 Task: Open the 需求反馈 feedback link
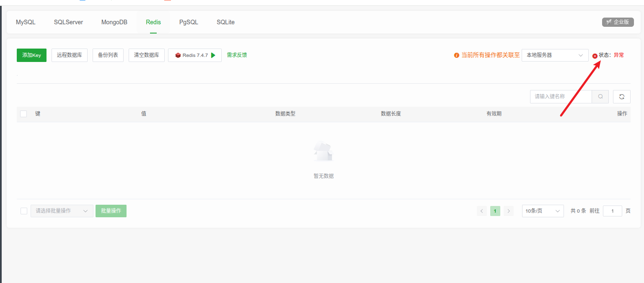pos(237,55)
